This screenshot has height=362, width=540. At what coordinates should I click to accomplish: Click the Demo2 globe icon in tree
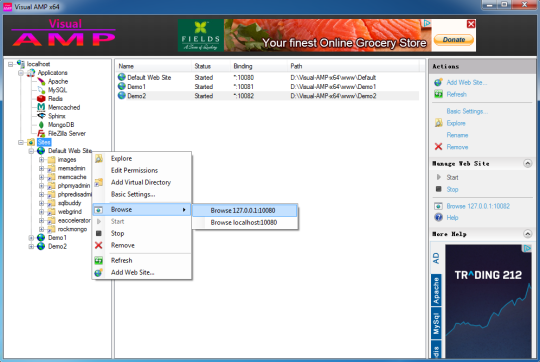click(x=41, y=246)
